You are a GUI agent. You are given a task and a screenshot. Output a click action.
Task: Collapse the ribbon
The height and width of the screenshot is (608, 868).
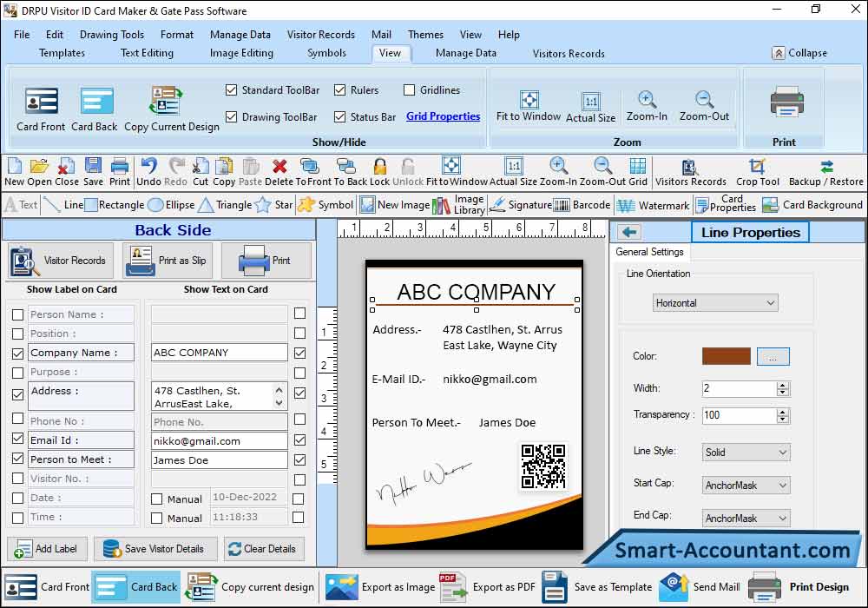coord(799,53)
